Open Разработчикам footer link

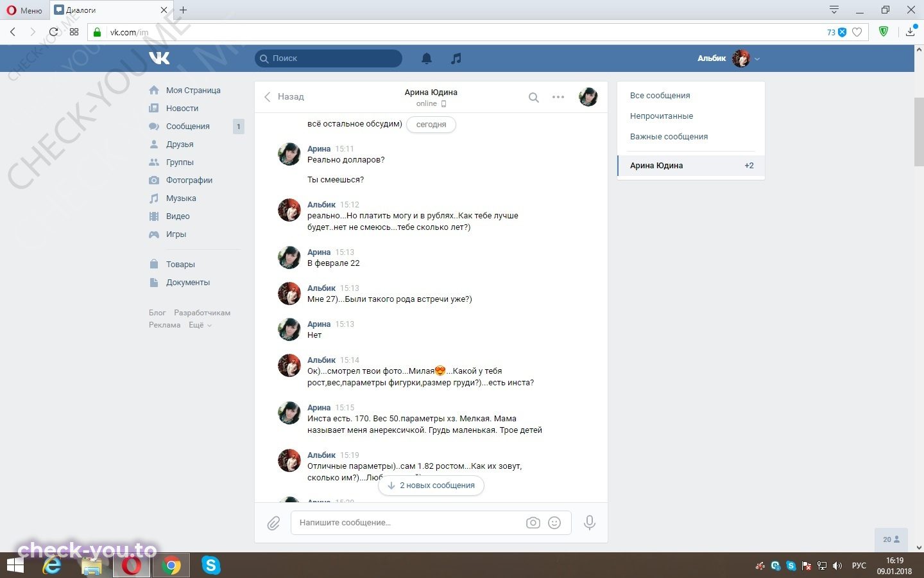point(202,313)
